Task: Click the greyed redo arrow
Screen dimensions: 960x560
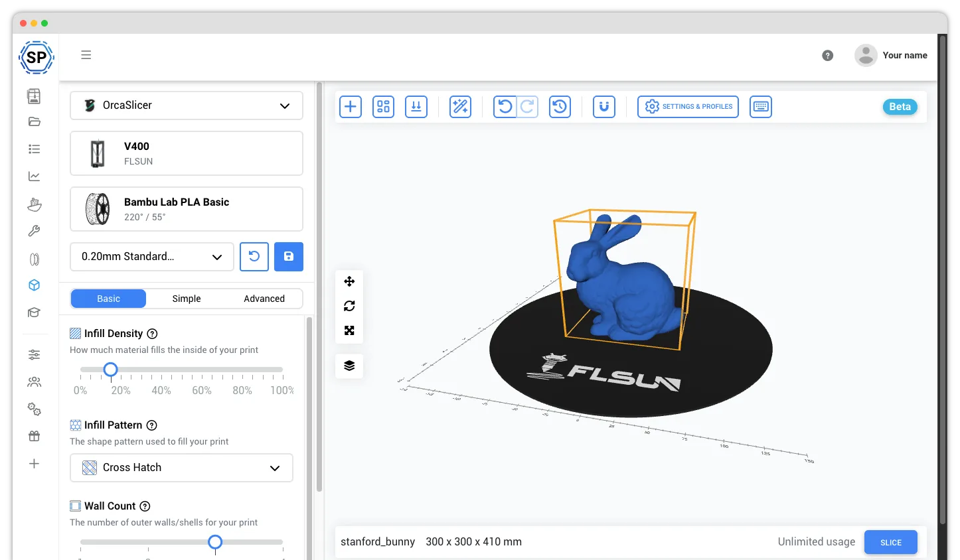Action: pos(527,107)
